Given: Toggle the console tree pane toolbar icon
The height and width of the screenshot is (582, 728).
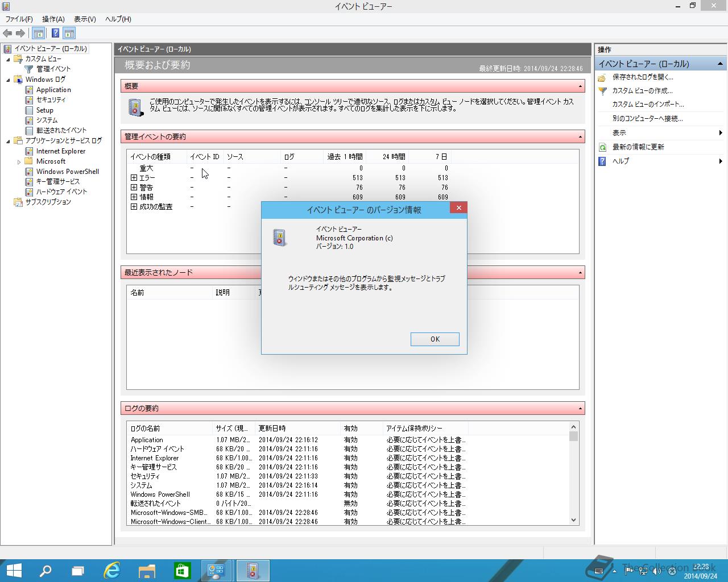Looking at the screenshot, I should coord(39,34).
